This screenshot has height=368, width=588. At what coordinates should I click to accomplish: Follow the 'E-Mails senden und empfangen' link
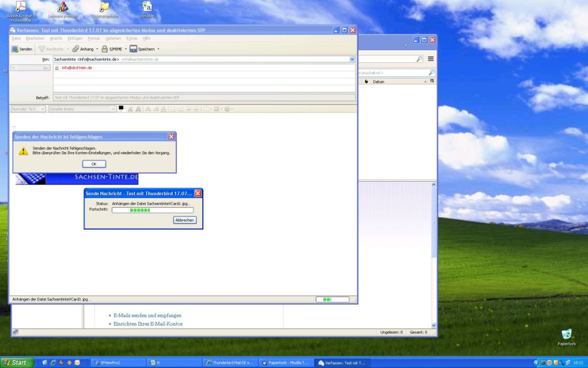coord(147,315)
